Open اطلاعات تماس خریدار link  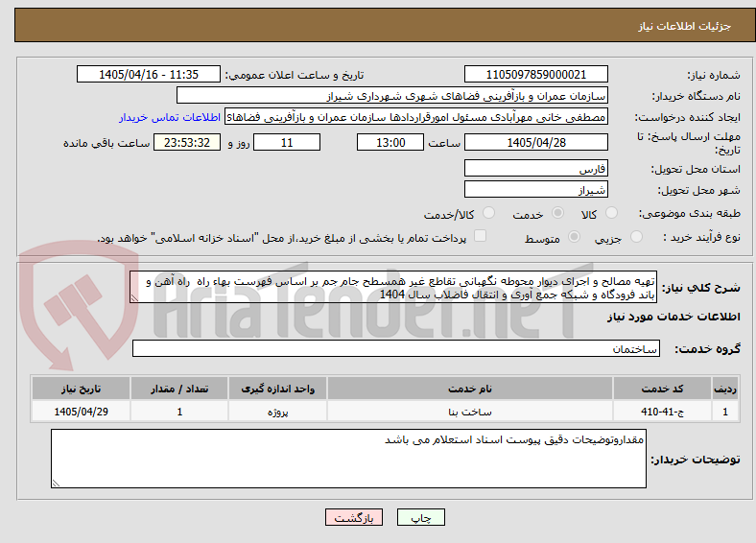(x=170, y=117)
